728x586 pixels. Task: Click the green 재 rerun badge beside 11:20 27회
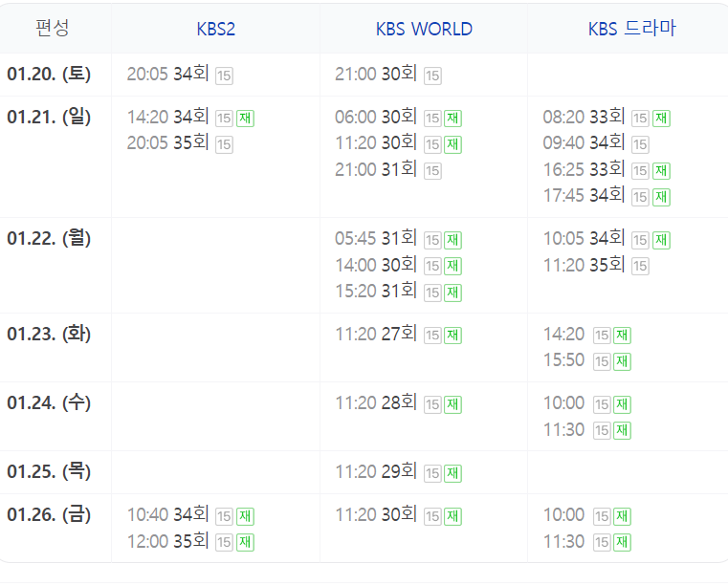point(452,336)
